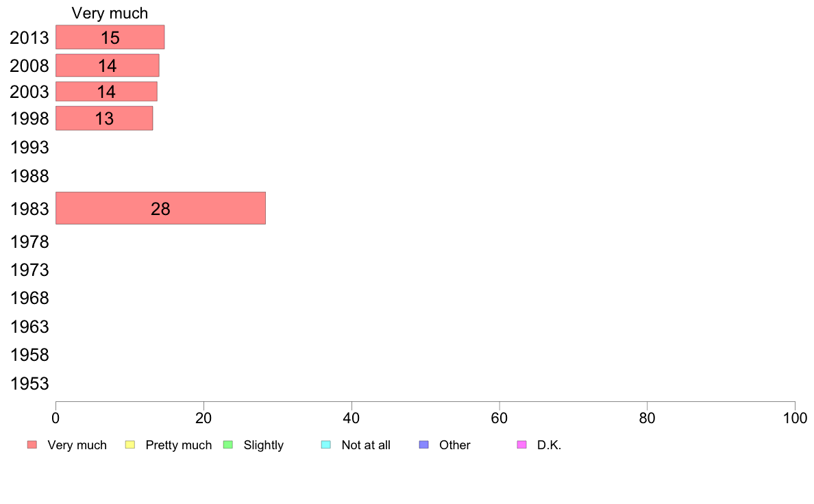
Task: Click the Very much column header
Action: (x=110, y=13)
